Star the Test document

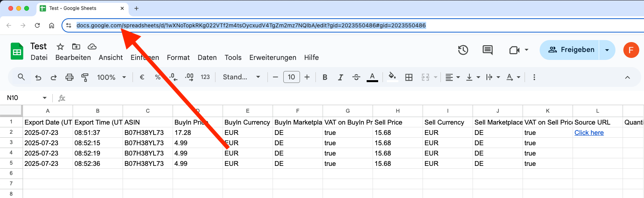(60, 46)
